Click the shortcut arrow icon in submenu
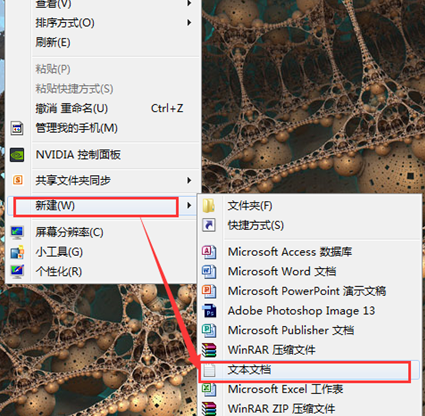 (209, 225)
